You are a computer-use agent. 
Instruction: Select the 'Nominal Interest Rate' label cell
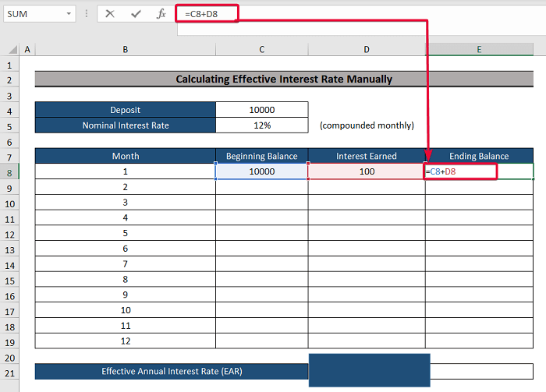126,125
